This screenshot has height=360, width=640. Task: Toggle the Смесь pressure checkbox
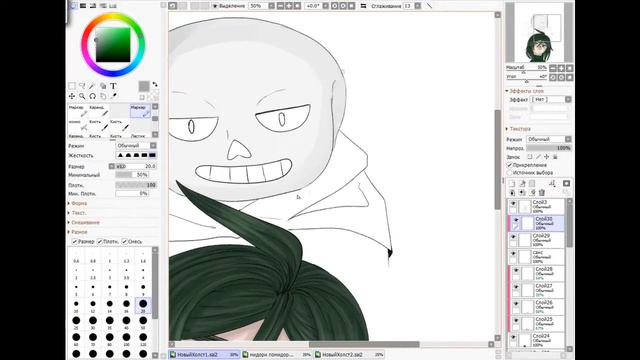pyautogui.click(x=124, y=242)
